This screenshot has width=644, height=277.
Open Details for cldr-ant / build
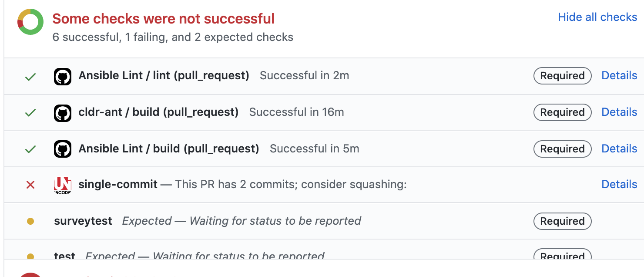coord(619,112)
